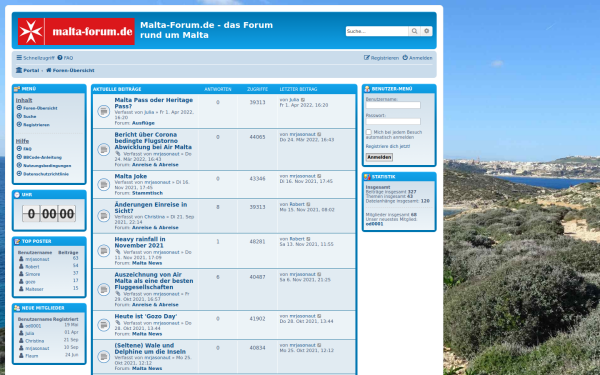Open the FAQ link in navbar
The width and height of the screenshot is (600, 375).
click(65, 58)
